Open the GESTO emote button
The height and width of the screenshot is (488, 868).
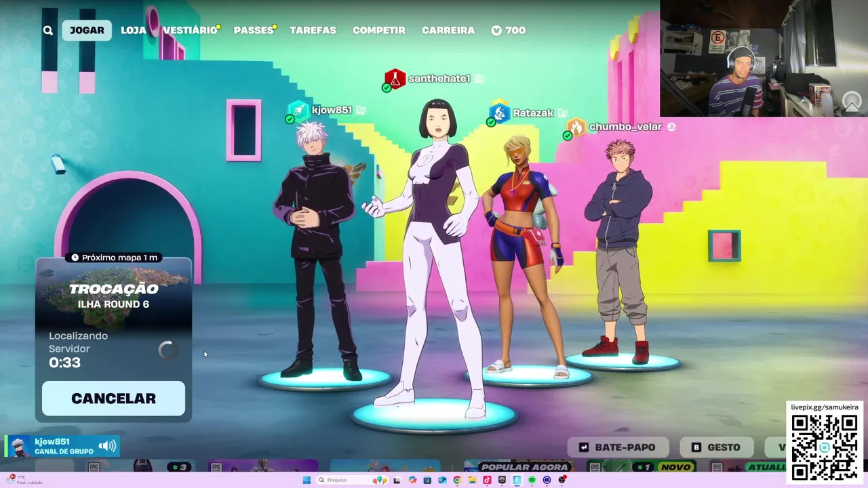pyautogui.click(x=716, y=447)
